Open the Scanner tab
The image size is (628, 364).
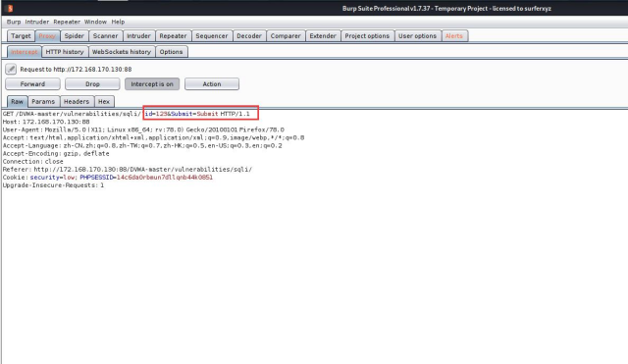(105, 36)
